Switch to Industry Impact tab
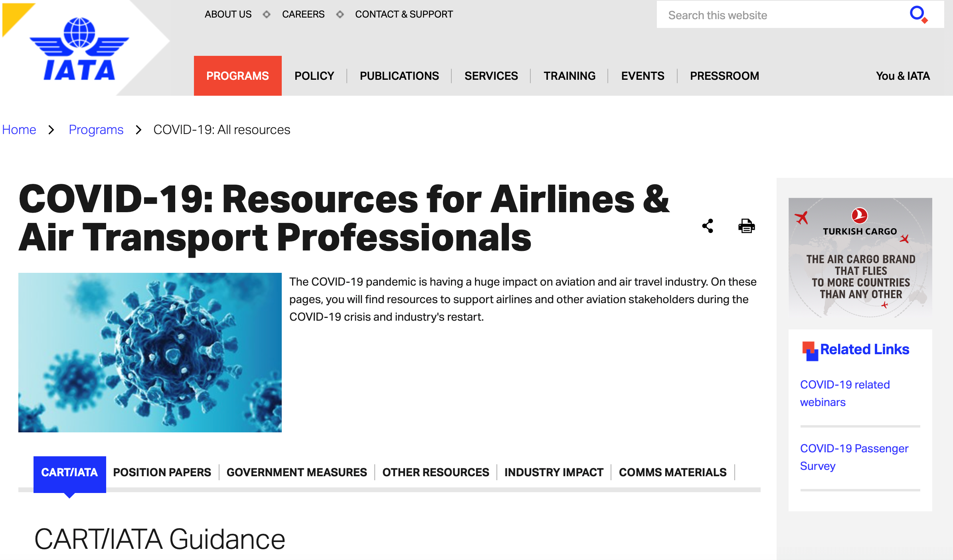Image resolution: width=953 pixels, height=560 pixels. point(554,472)
